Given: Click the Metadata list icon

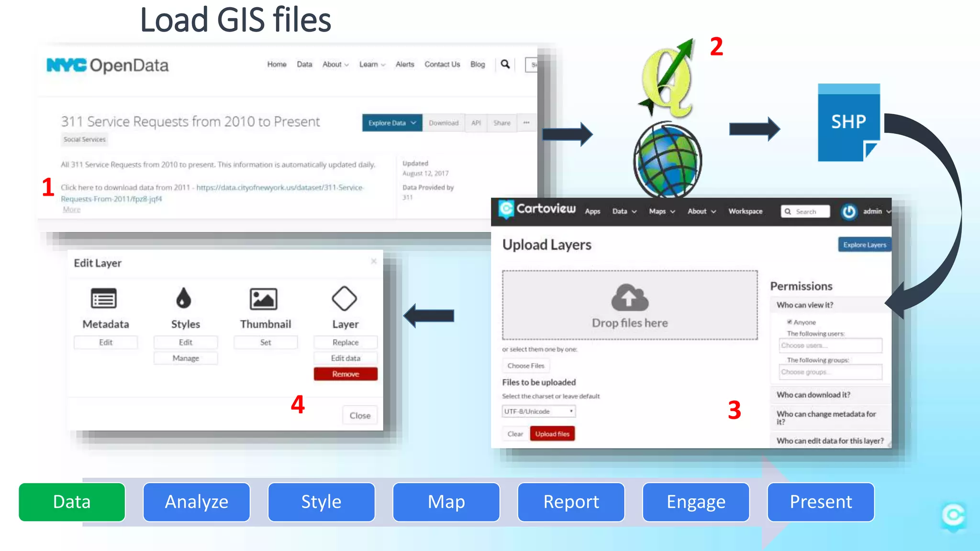Looking at the screenshot, I should point(104,299).
